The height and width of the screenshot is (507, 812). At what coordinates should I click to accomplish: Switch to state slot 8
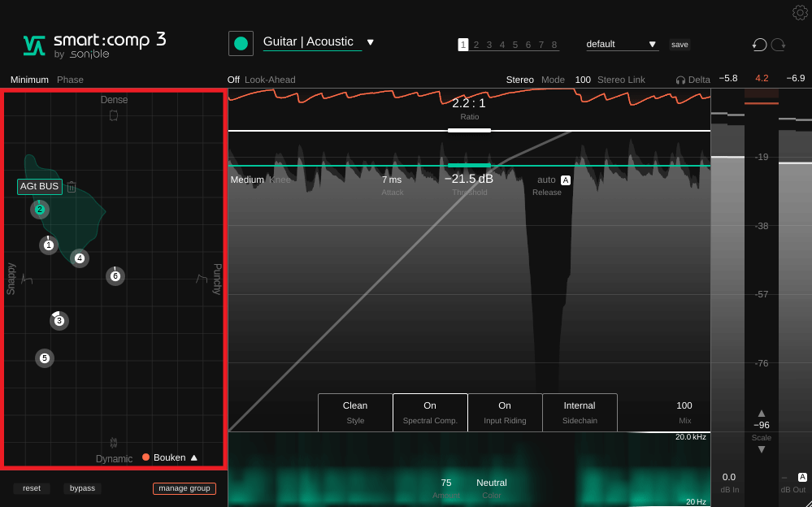(554, 45)
